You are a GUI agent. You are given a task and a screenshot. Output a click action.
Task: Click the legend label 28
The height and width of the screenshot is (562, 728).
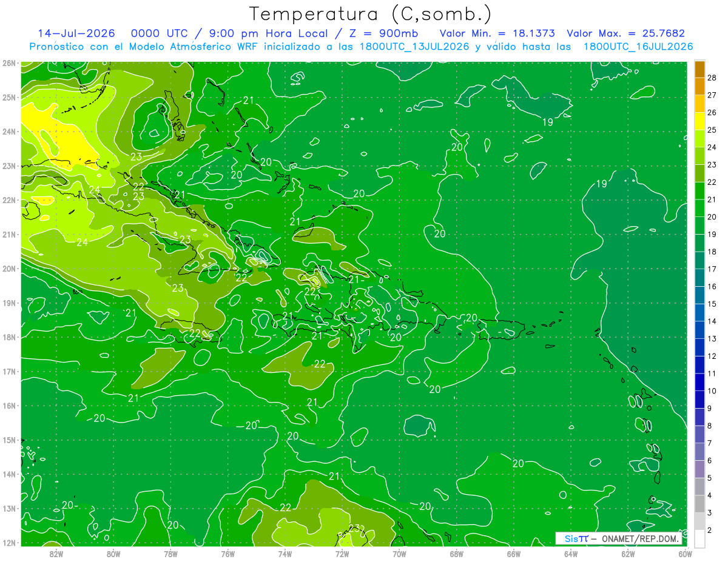coord(712,77)
